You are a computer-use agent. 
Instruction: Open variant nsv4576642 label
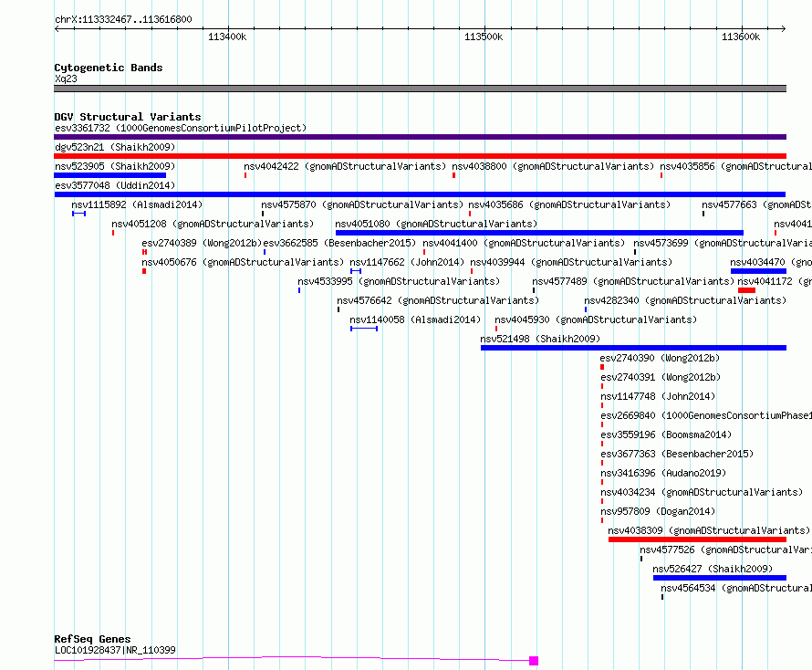coord(438,300)
